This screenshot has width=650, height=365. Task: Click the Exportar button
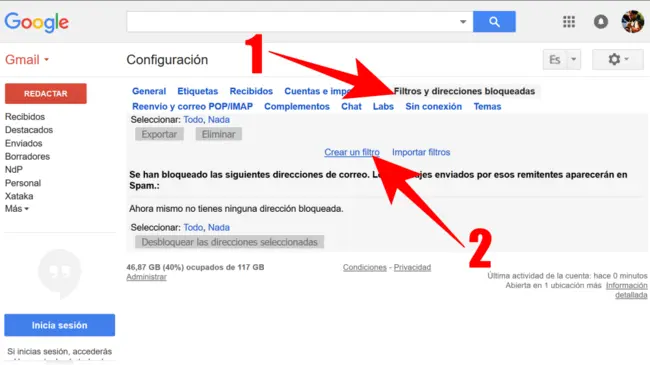click(159, 134)
